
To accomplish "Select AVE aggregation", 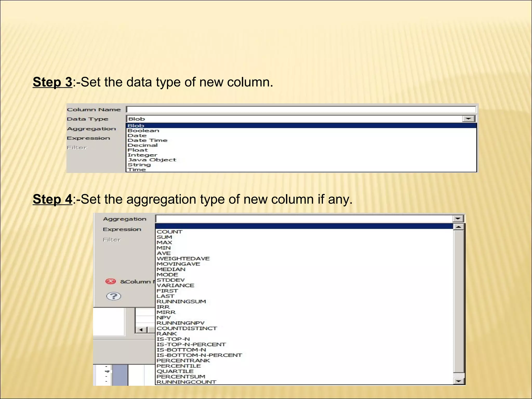I will point(304,253).
